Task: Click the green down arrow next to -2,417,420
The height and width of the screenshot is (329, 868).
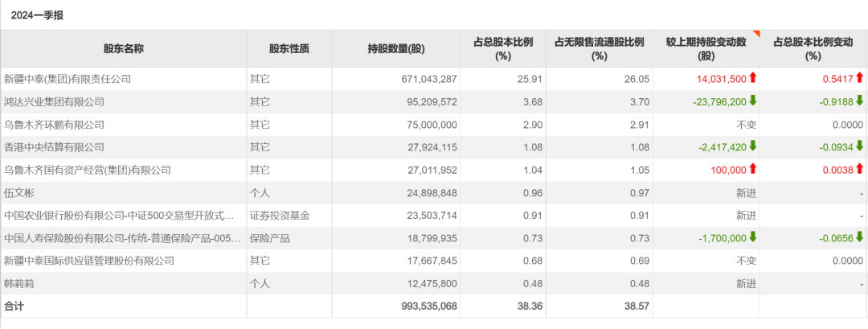Action: [x=752, y=146]
